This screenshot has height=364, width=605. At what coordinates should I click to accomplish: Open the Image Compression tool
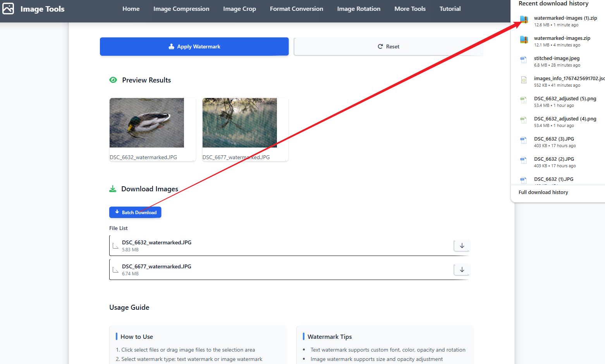(181, 9)
